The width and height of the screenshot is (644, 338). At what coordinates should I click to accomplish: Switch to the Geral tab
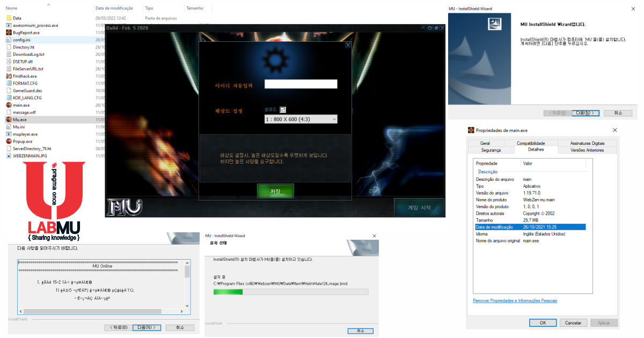[x=485, y=143]
